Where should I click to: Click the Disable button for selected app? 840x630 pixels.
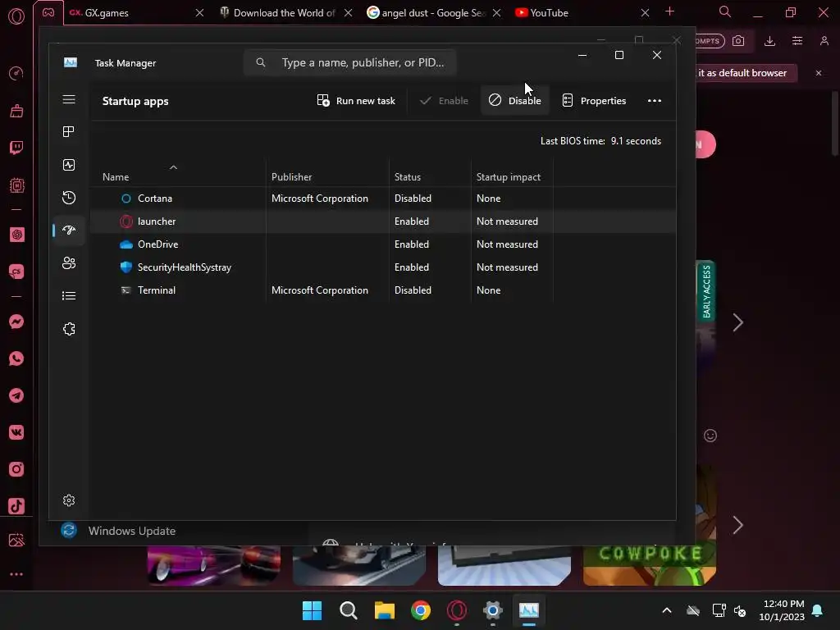pyautogui.click(x=515, y=101)
